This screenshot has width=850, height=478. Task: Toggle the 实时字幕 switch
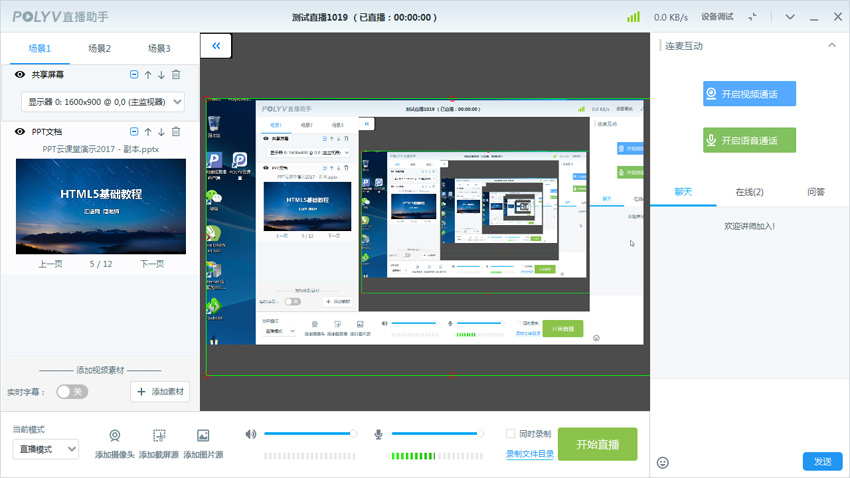point(72,392)
